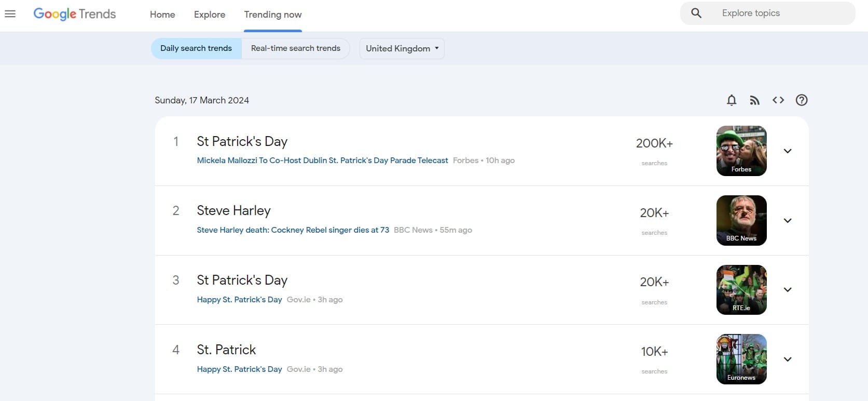Go to the Home tab

(x=162, y=15)
